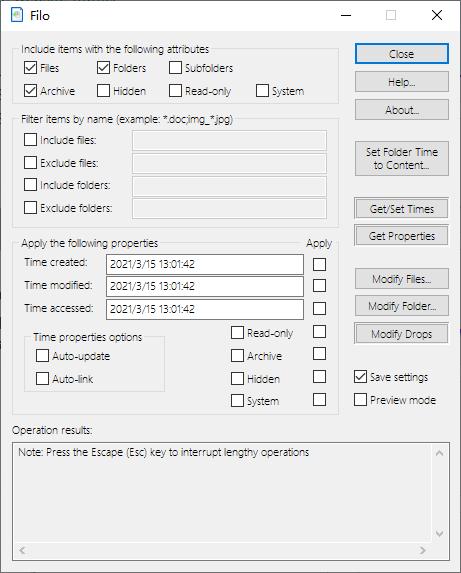Click the Modify Drops button

(x=401, y=334)
